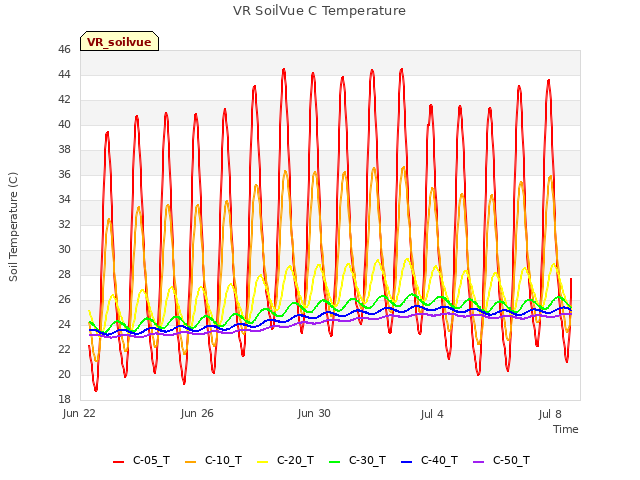Click the 30 y-axis tick label
The width and height of the screenshot is (640, 480).
tap(64, 249)
